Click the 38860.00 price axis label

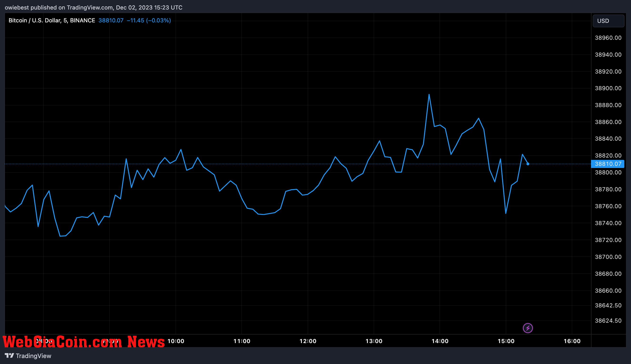click(608, 122)
